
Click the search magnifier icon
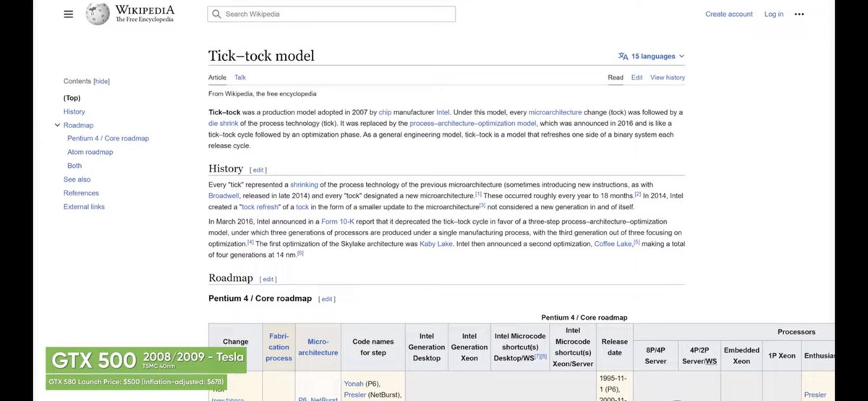tap(216, 14)
